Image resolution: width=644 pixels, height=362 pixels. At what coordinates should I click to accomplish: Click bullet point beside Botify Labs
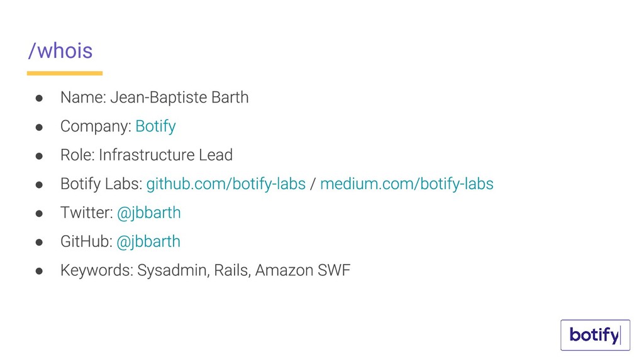coord(39,185)
